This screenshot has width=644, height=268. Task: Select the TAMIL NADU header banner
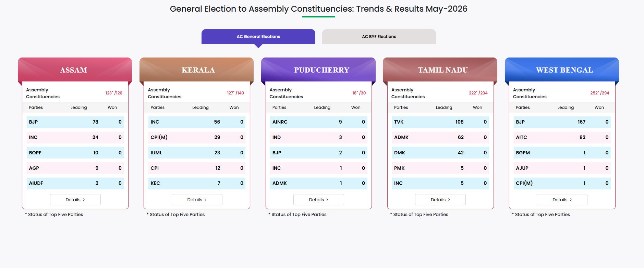[440, 70]
